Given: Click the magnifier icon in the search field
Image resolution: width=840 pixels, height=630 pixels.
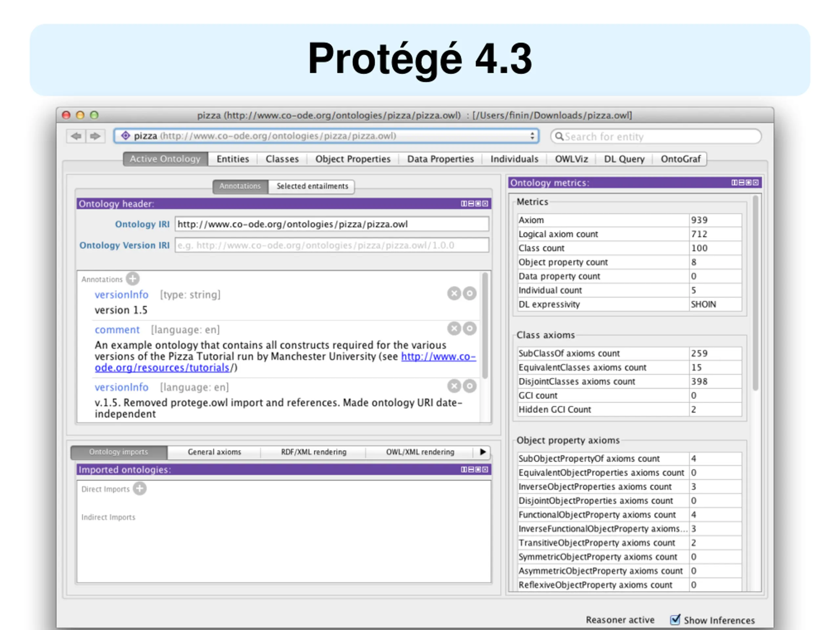Looking at the screenshot, I should (559, 136).
